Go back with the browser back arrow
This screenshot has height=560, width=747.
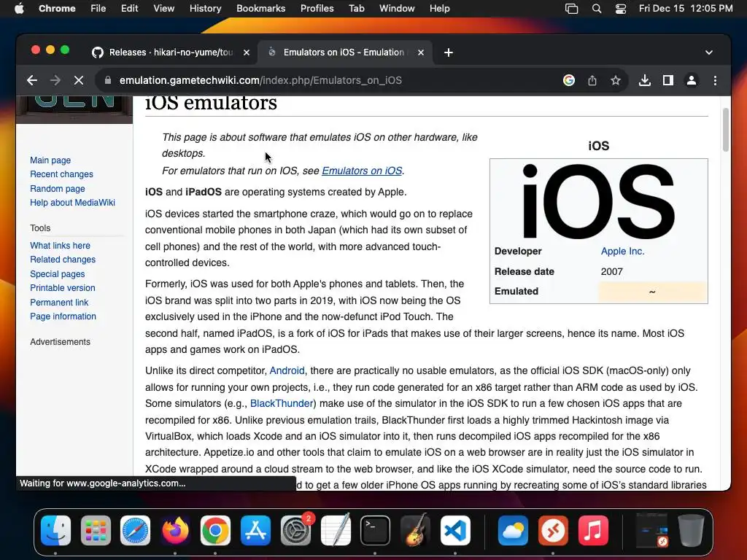tap(32, 80)
